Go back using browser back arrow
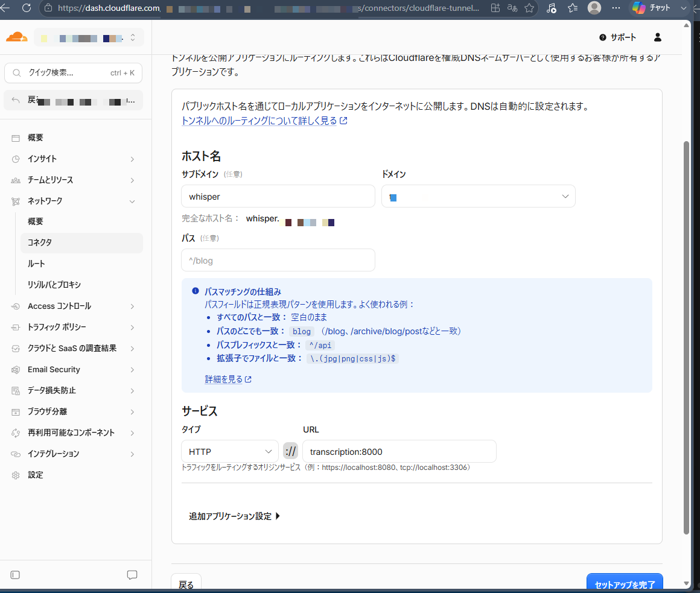The image size is (700, 593). tap(4, 8)
